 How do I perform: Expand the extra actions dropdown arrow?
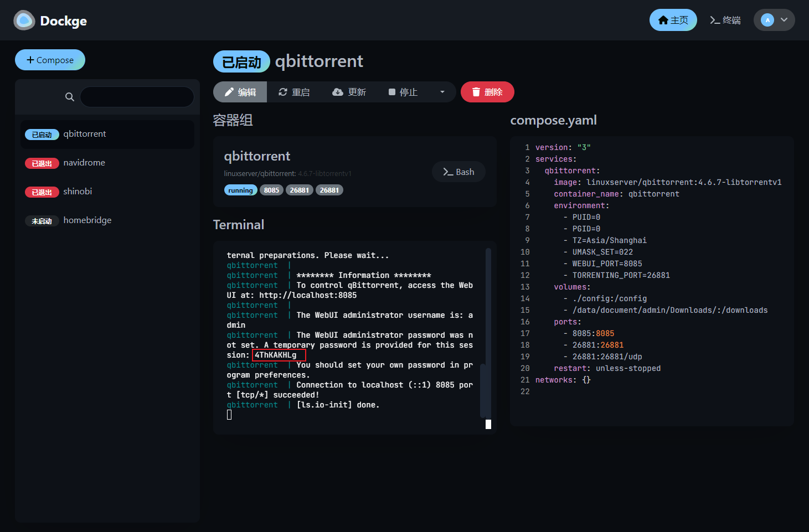(x=442, y=92)
